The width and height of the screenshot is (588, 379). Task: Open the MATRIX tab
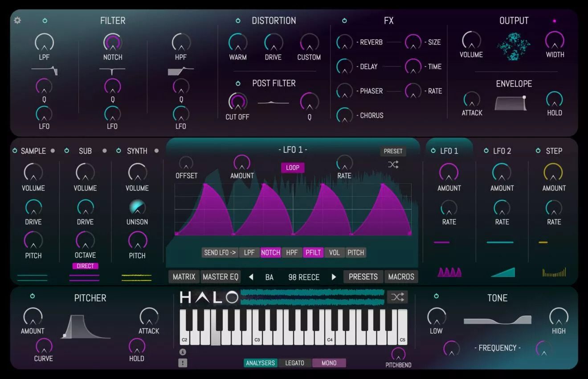pyautogui.click(x=184, y=277)
